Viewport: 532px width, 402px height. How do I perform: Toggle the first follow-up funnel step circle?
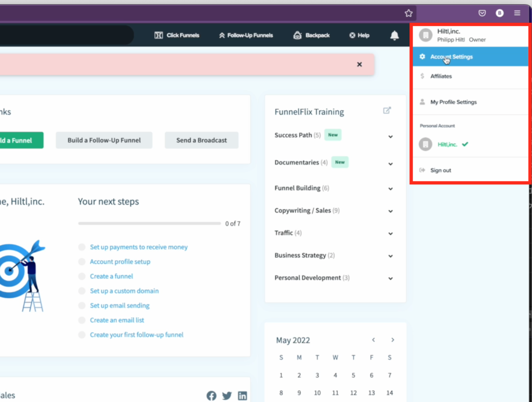coord(82,334)
